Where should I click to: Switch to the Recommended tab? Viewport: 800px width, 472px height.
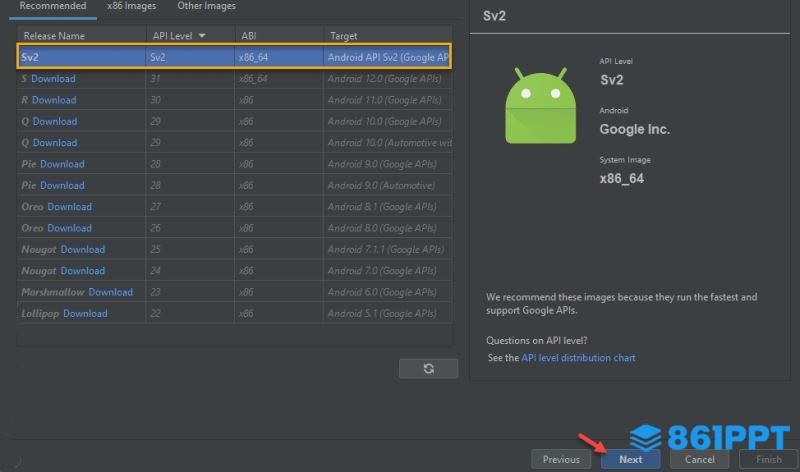tap(53, 6)
